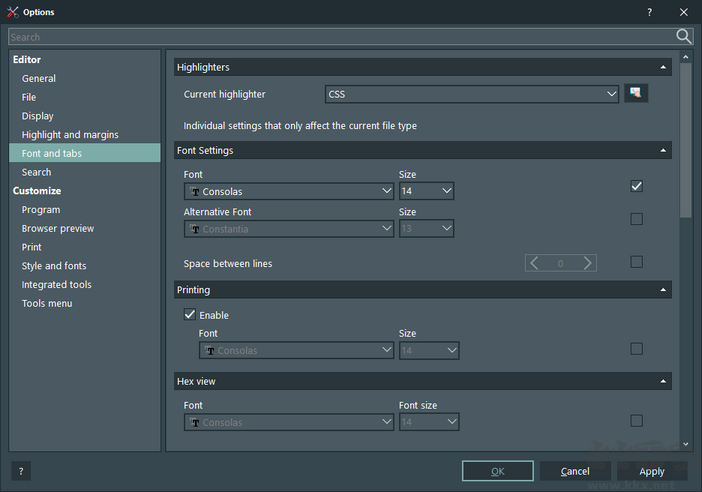Uncheck the Font Settings Consolas checkbox
This screenshot has height=492, width=702.
pyautogui.click(x=636, y=186)
